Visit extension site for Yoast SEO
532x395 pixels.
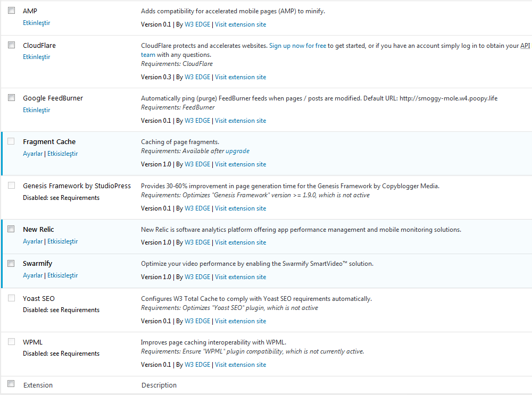tap(240, 321)
